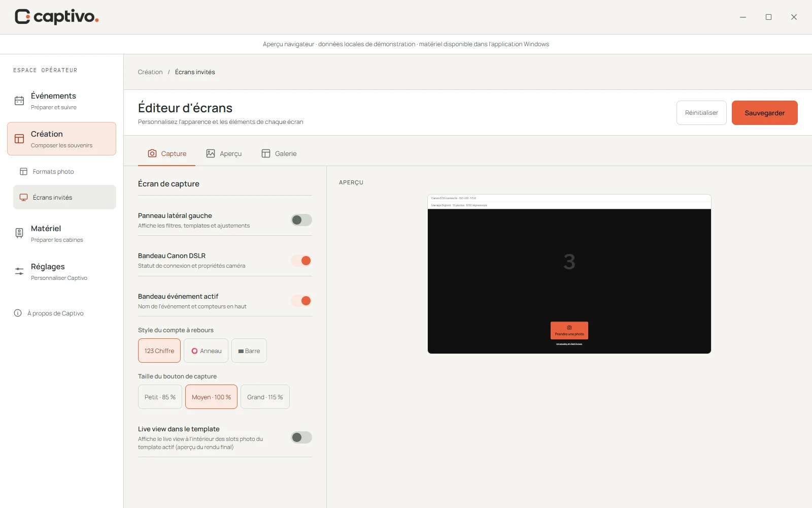Image resolution: width=812 pixels, height=508 pixels.
Task: Click the countdown number 3 in preview
Action: (569, 262)
